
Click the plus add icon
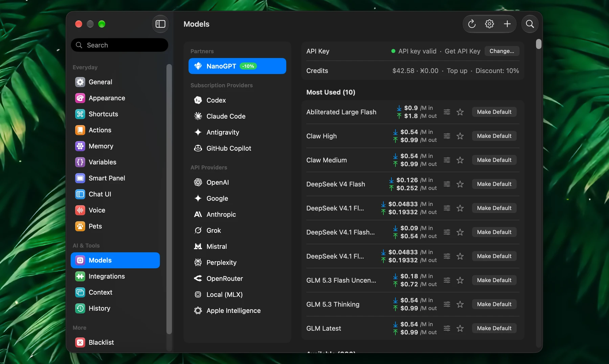(x=507, y=24)
